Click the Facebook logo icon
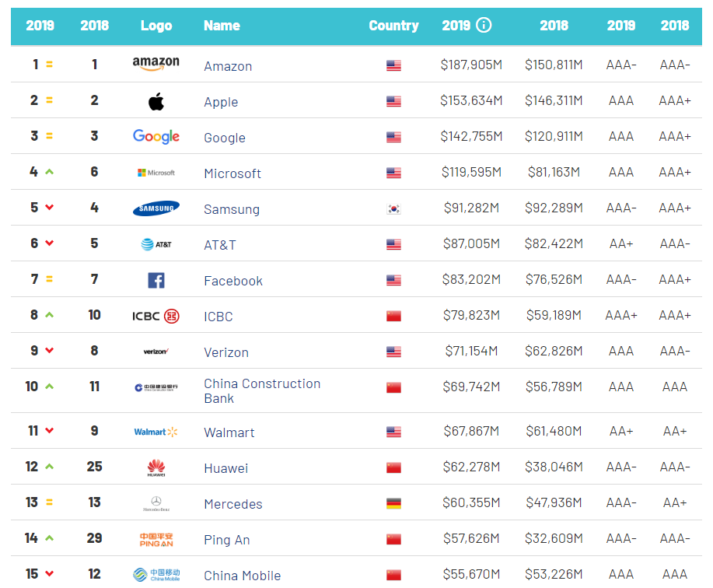This screenshot has height=588, width=713. (156, 280)
